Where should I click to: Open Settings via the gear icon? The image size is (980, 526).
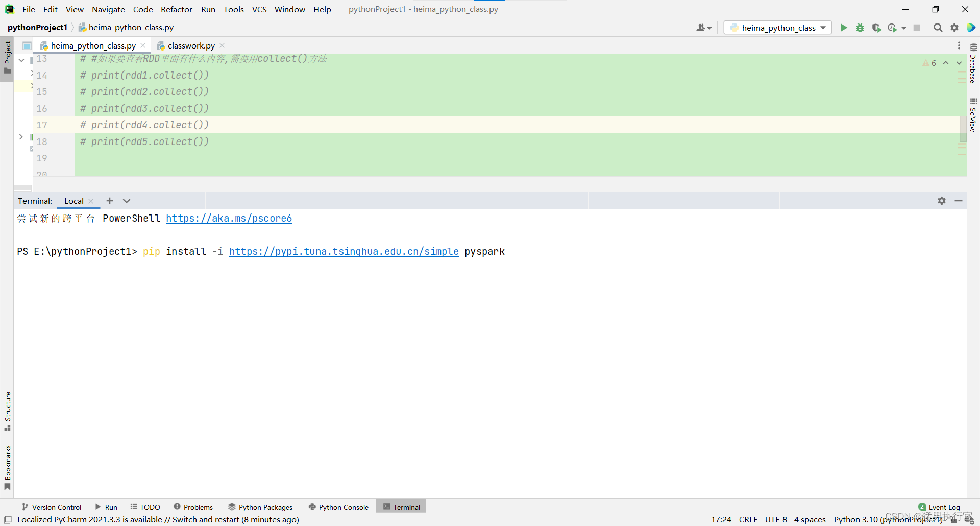point(954,28)
